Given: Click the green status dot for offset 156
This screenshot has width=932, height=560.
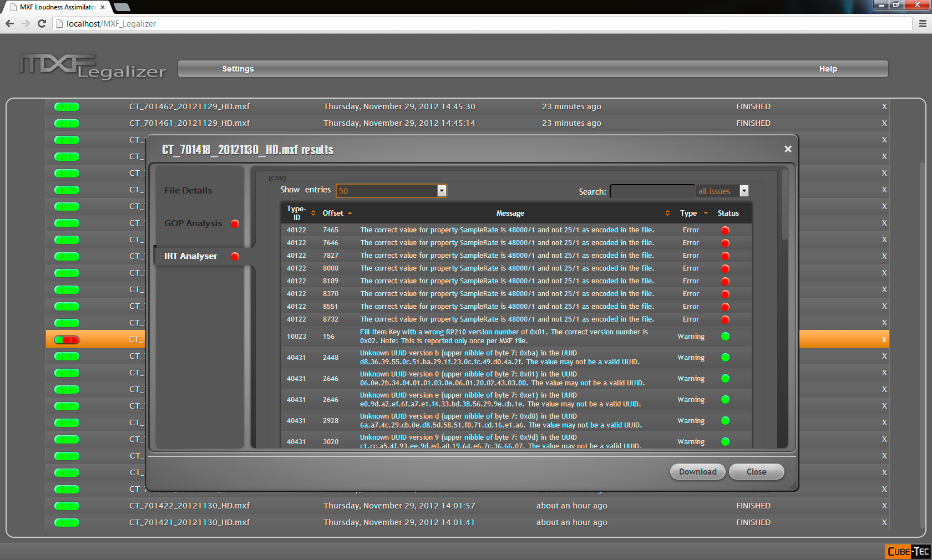Looking at the screenshot, I should [725, 337].
